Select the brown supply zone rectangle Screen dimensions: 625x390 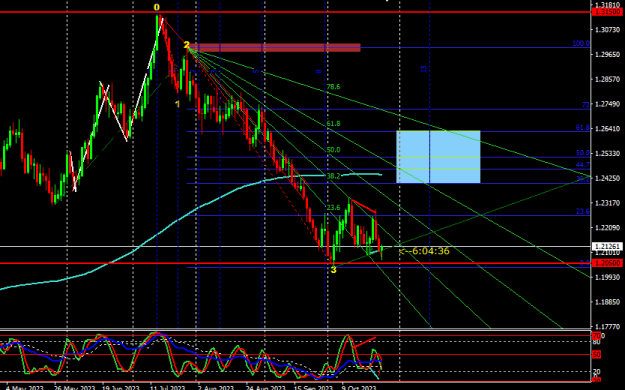(x=274, y=47)
